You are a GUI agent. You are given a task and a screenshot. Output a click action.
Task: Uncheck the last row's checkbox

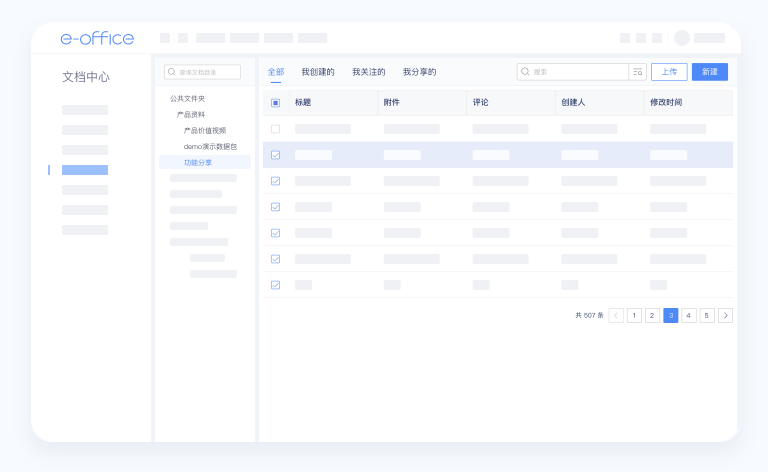coord(275,285)
